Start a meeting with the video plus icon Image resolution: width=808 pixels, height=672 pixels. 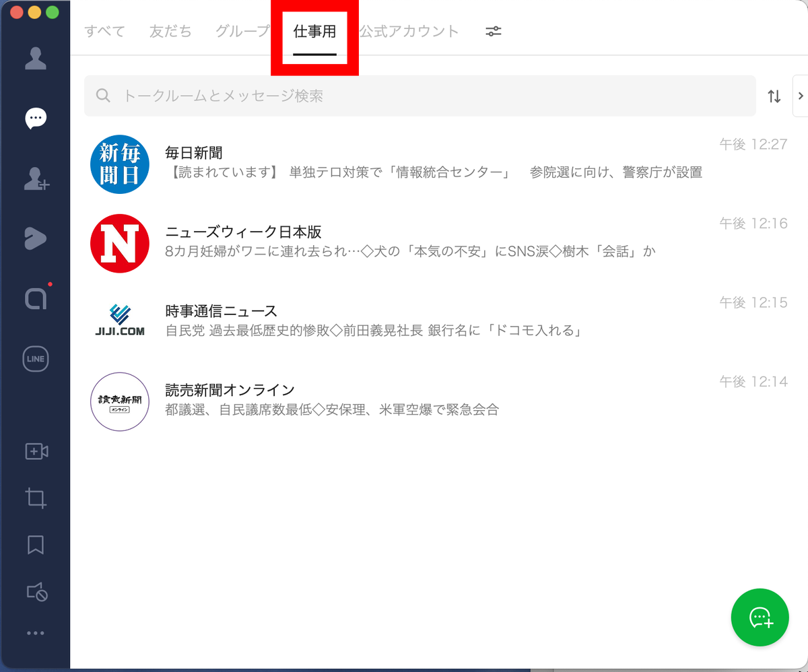(x=36, y=452)
